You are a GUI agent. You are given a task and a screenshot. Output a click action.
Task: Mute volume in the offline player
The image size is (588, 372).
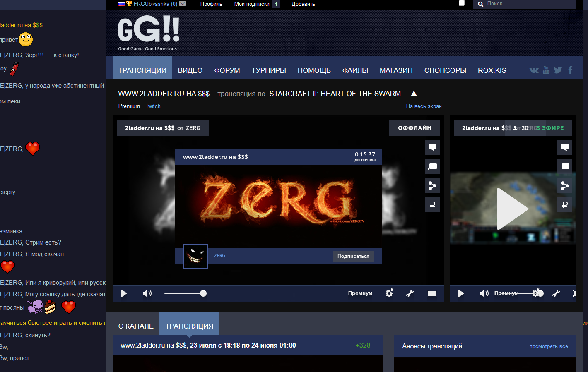[147, 293]
